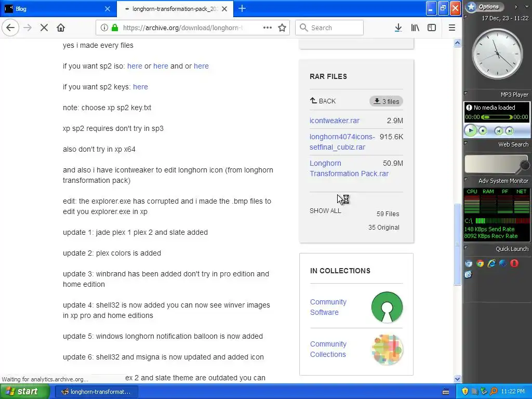Viewport: 532px width, 399px height.
Task: Click the Web Search gadget input box
Action: tap(492, 164)
